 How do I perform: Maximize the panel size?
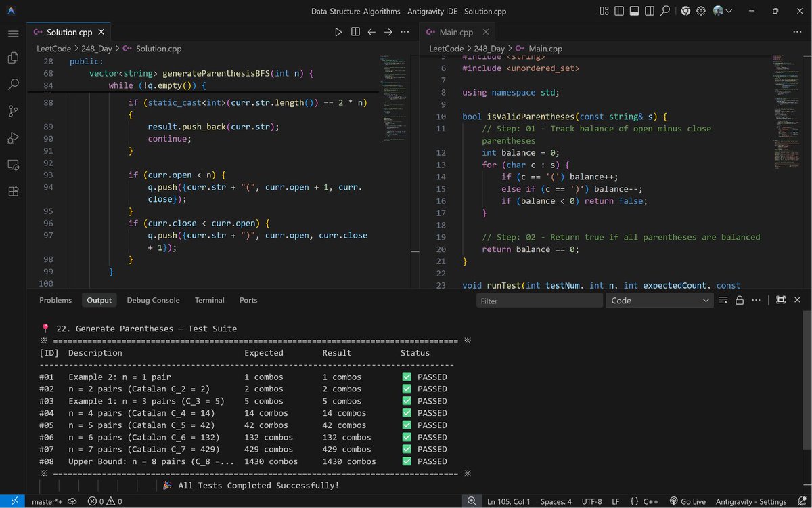[781, 300]
